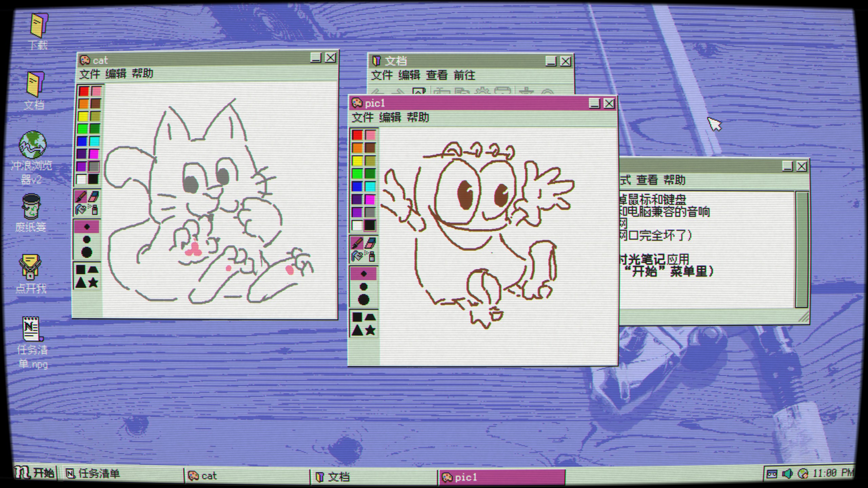The height and width of the screenshot is (488, 868).
Task: Choose the star shape in cat window
Action: (x=93, y=282)
